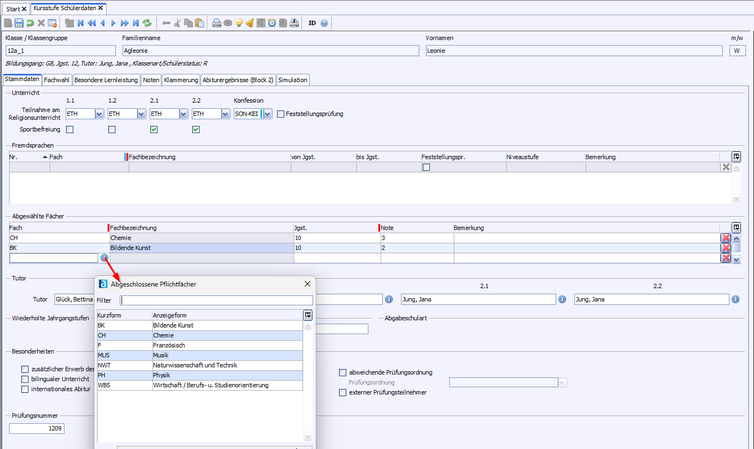This screenshot has width=754, height=449.
Task: Uncheck Sportbefreiung for semester 2.1
Action: (154, 129)
